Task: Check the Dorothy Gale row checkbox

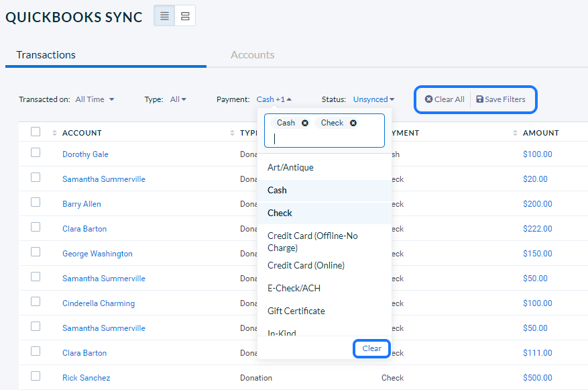Action: point(36,152)
